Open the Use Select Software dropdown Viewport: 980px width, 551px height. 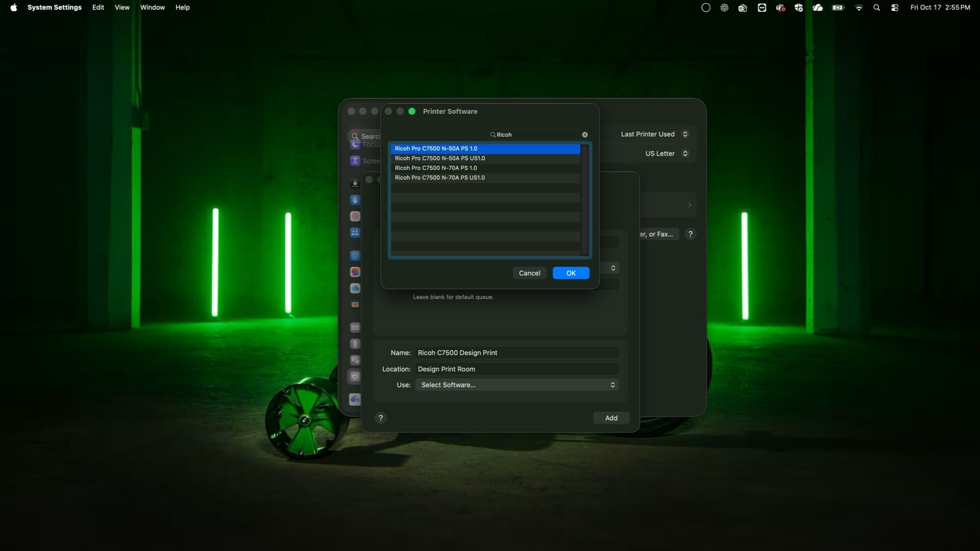[517, 385]
